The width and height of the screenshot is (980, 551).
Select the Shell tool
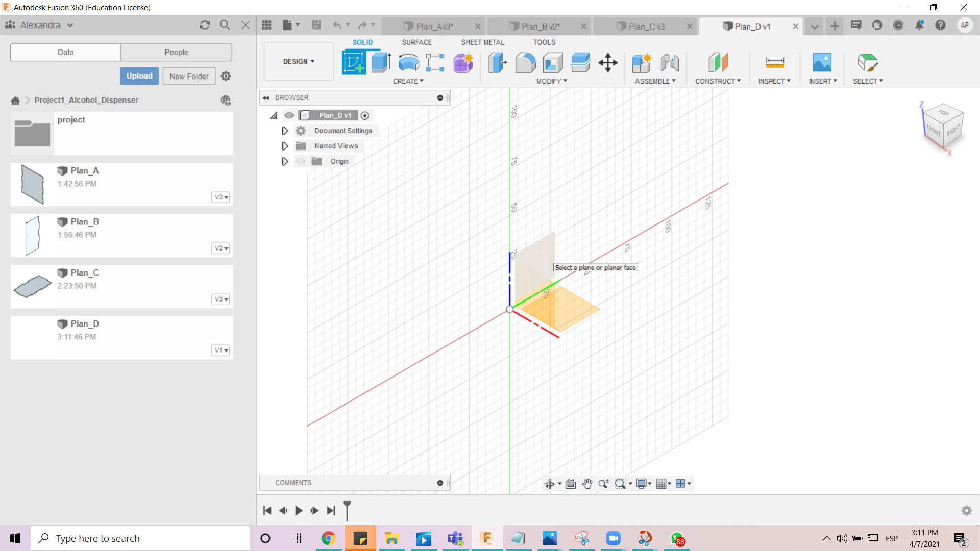click(553, 63)
